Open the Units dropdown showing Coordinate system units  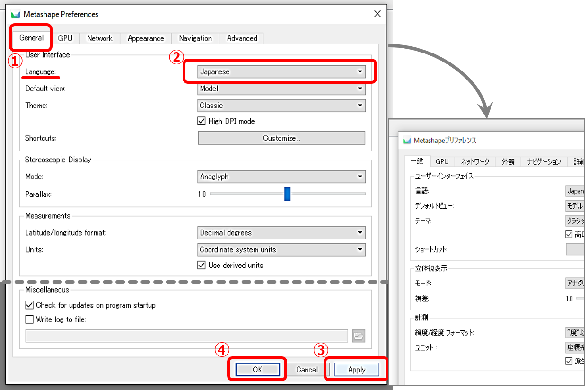point(281,249)
